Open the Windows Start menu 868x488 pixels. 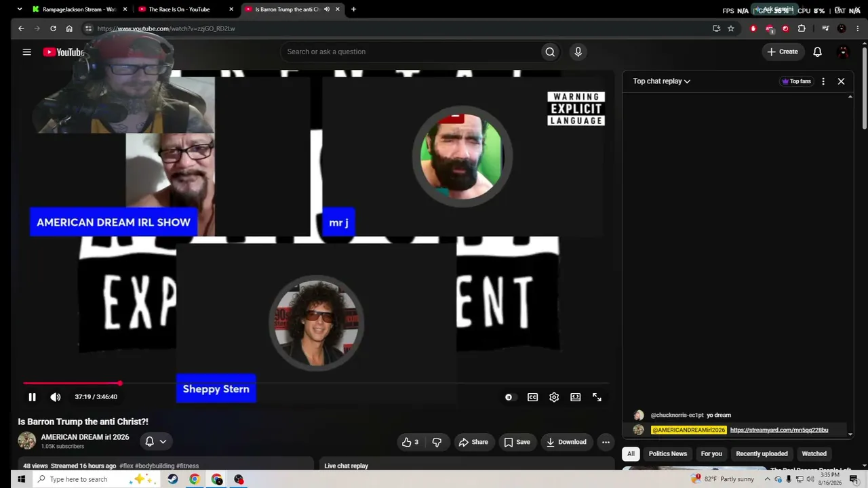click(21, 479)
